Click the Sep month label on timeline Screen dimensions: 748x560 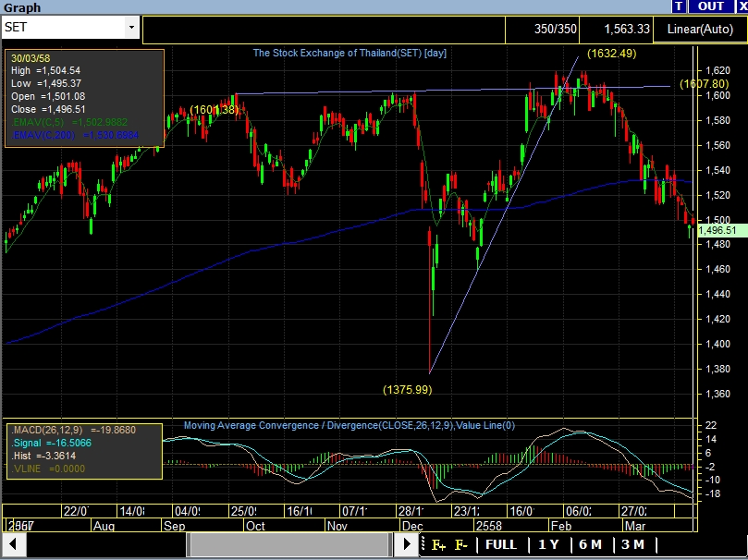[x=174, y=526]
